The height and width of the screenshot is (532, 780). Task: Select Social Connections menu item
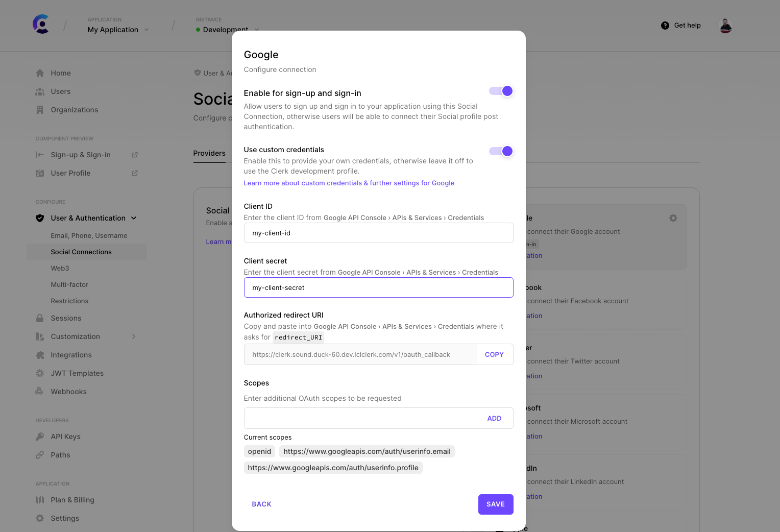point(87,252)
